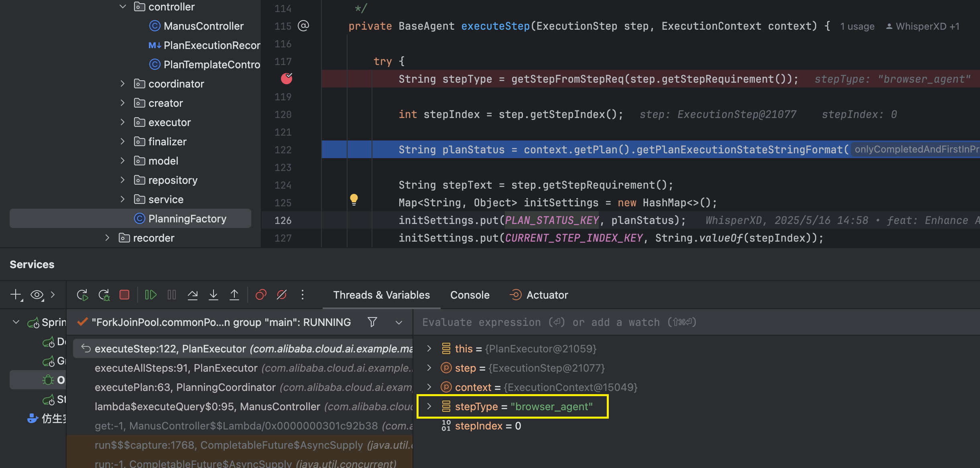Image resolution: width=980 pixels, height=468 pixels.
Task: Open the Actuator tab
Action: pos(547,295)
